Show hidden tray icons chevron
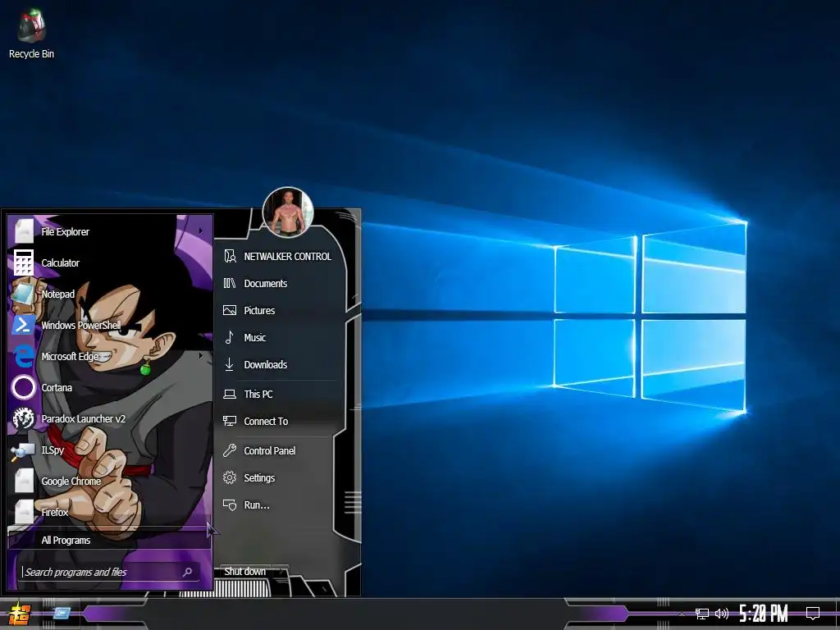The width and height of the screenshot is (840, 630). [x=682, y=614]
